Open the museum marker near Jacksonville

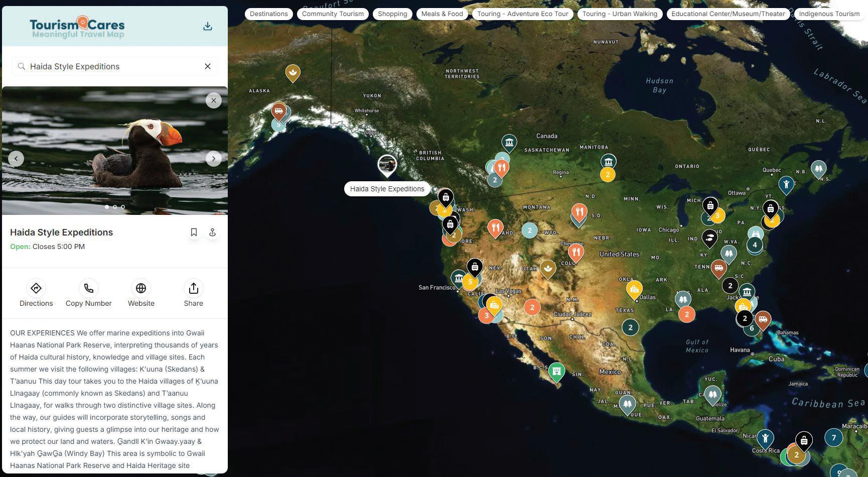click(747, 292)
